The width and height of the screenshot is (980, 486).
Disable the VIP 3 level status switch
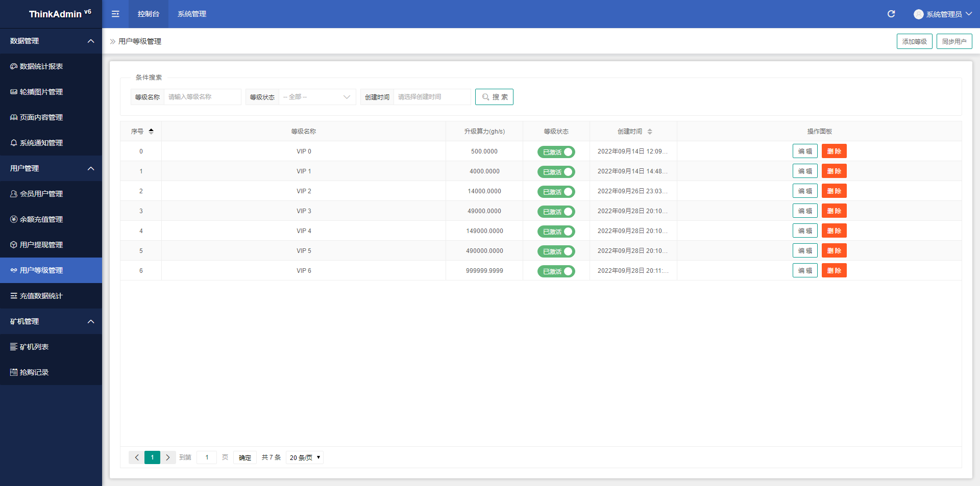(556, 212)
